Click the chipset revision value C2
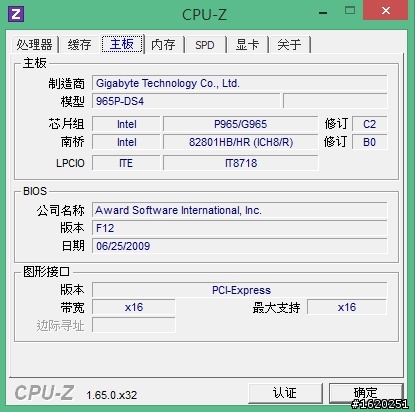This screenshot has height=412, width=415. (x=370, y=124)
